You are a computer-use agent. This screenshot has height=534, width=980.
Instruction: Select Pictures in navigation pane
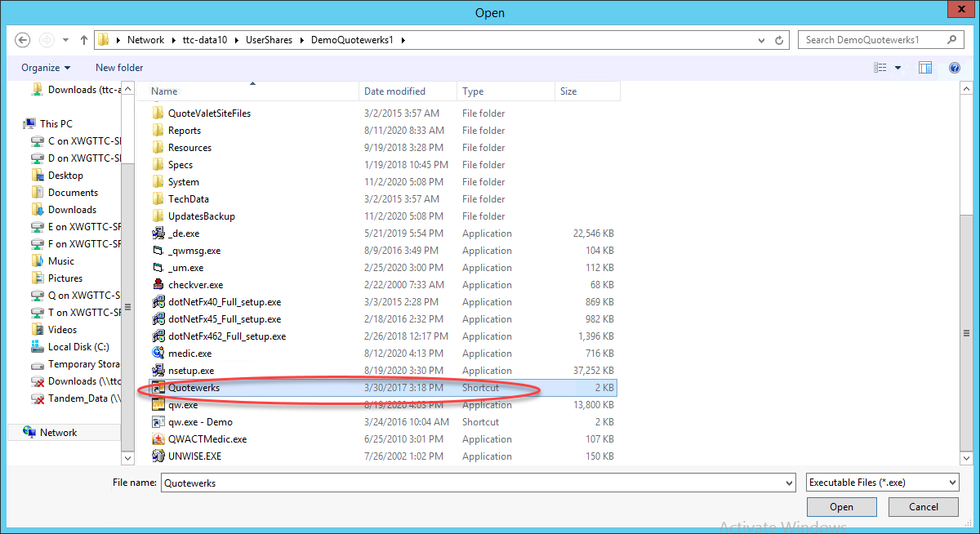pyautogui.click(x=65, y=278)
